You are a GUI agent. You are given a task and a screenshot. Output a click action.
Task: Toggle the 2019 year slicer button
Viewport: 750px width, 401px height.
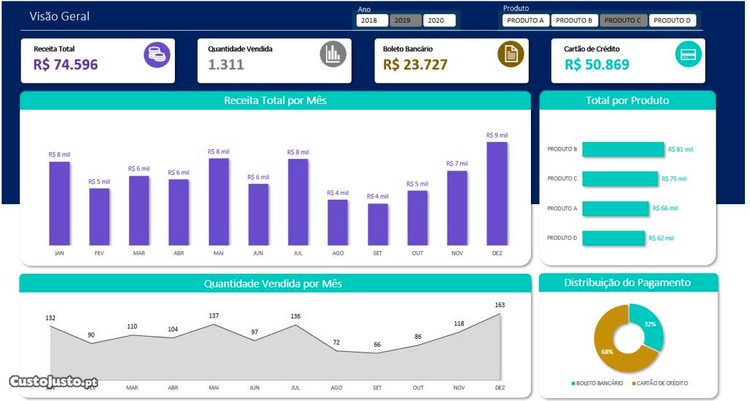[x=404, y=20]
